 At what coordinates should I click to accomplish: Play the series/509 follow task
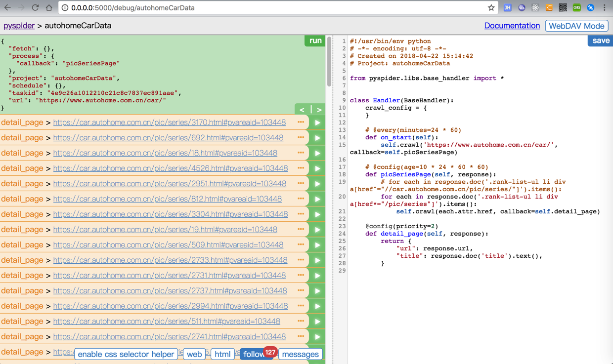317,245
